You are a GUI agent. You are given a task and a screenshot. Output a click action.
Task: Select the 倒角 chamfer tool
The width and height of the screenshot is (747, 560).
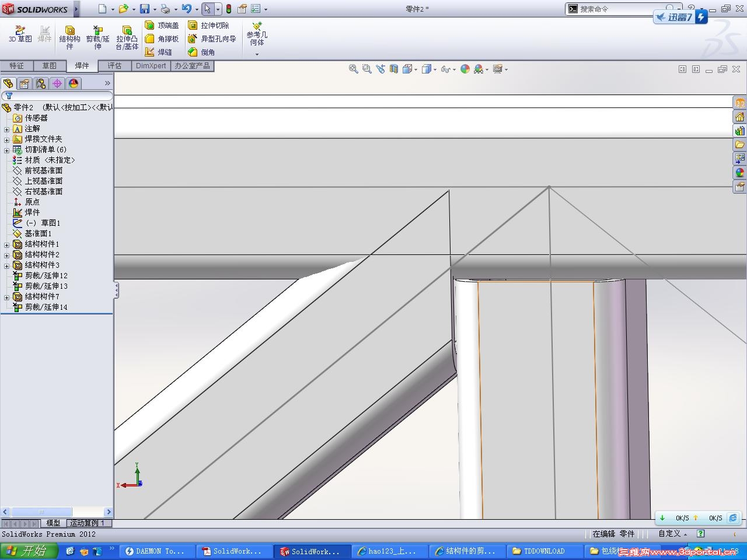[201, 52]
